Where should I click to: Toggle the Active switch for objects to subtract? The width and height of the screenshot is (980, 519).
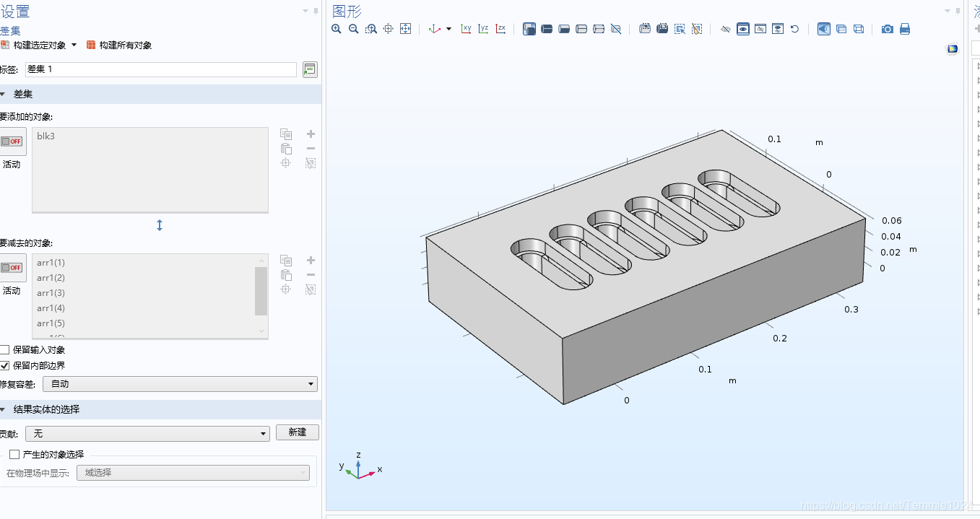[12, 268]
